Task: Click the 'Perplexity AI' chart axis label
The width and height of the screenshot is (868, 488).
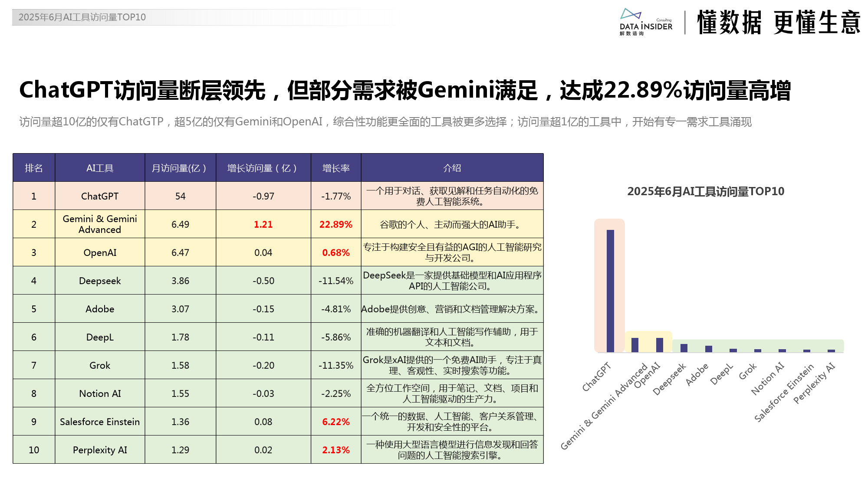Action: (814, 383)
